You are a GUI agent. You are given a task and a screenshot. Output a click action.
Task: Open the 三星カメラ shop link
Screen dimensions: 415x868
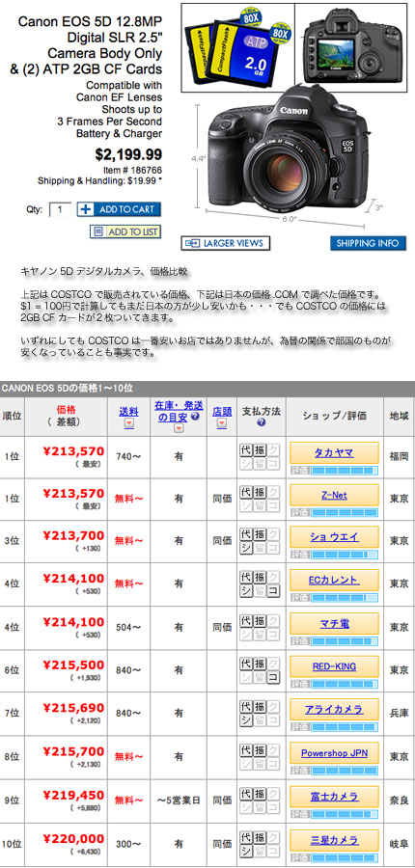[334, 840]
